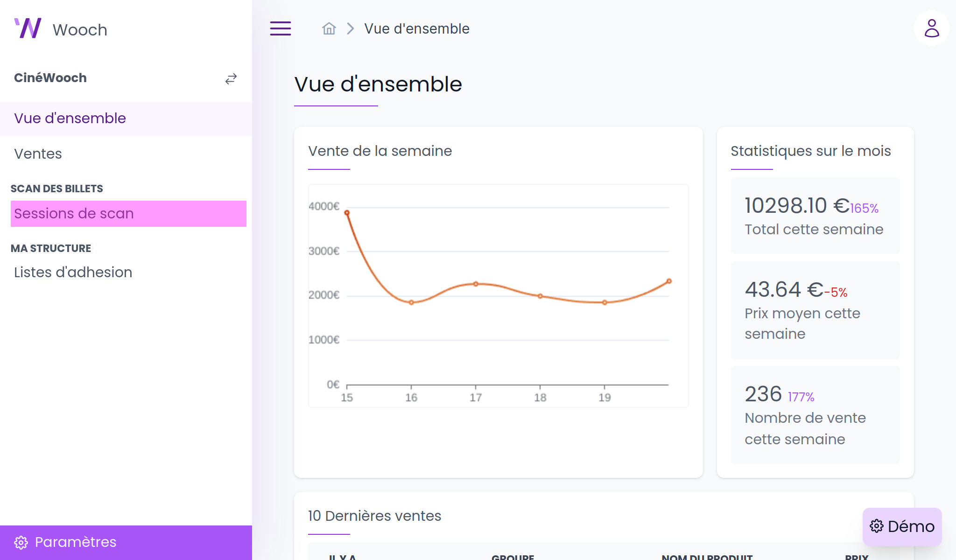Viewport: 956px width, 560px height.
Task: Click the 177% change indicator
Action: point(801,397)
